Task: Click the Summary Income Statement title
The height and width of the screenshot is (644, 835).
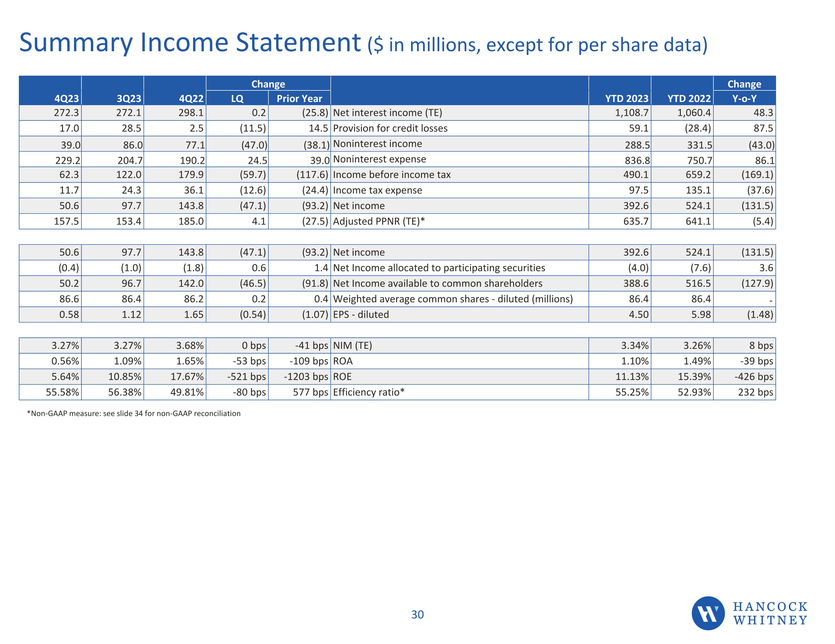Action: point(190,43)
